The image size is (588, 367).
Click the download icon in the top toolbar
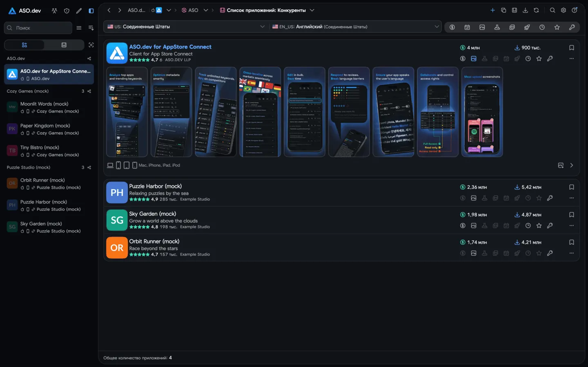click(526, 10)
